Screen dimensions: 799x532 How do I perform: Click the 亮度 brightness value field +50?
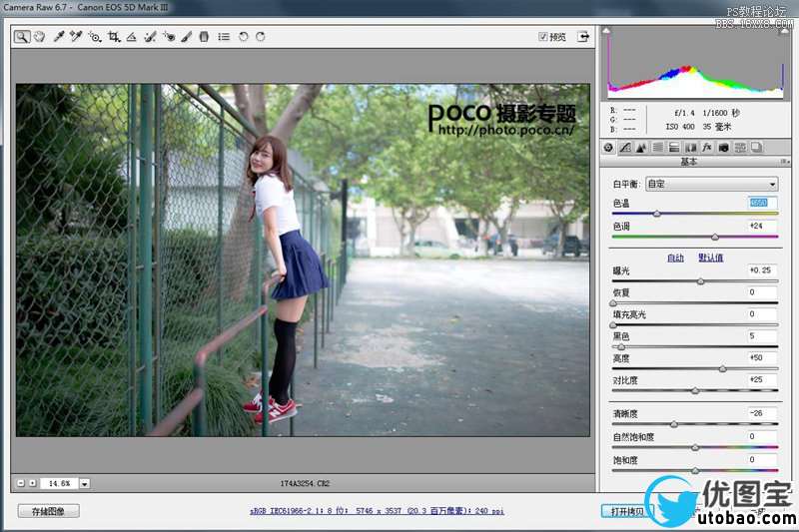click(762, 358)
